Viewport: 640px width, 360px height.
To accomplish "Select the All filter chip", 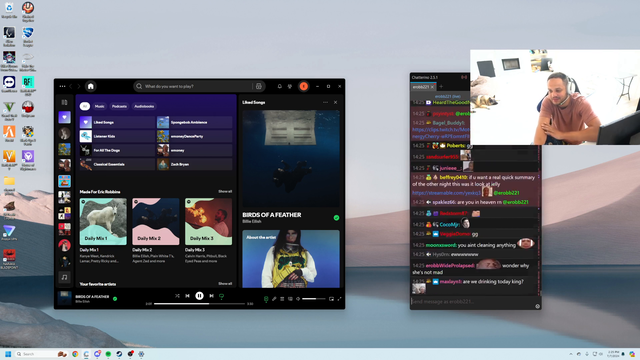I will point(85,106).
